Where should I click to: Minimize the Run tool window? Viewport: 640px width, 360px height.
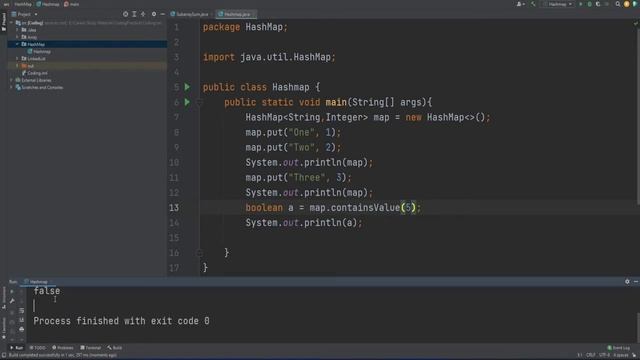click(636, 282)
